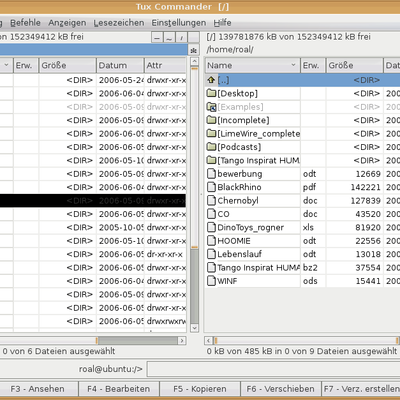Click left panel vertical scrollbar down arrow
The height and width of the screenshot is (400, 400).
pyautogui.click(x=194, y=328)
